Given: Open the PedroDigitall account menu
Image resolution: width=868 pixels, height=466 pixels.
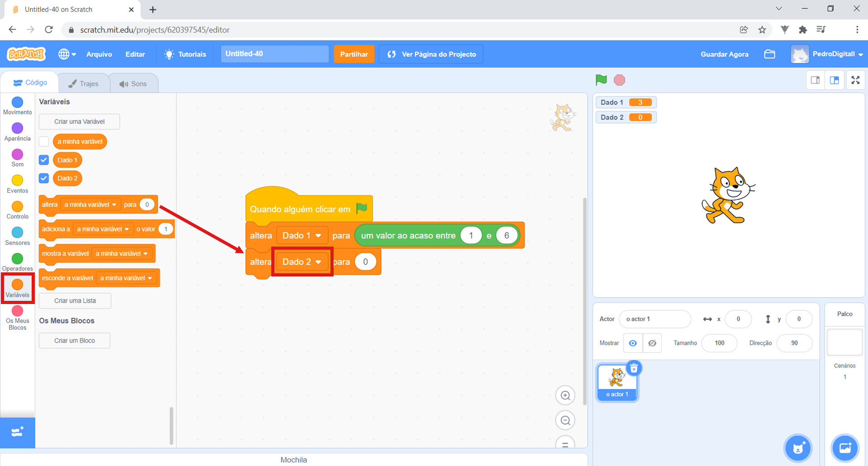Looking at the screenshot, I should point(827,54).
